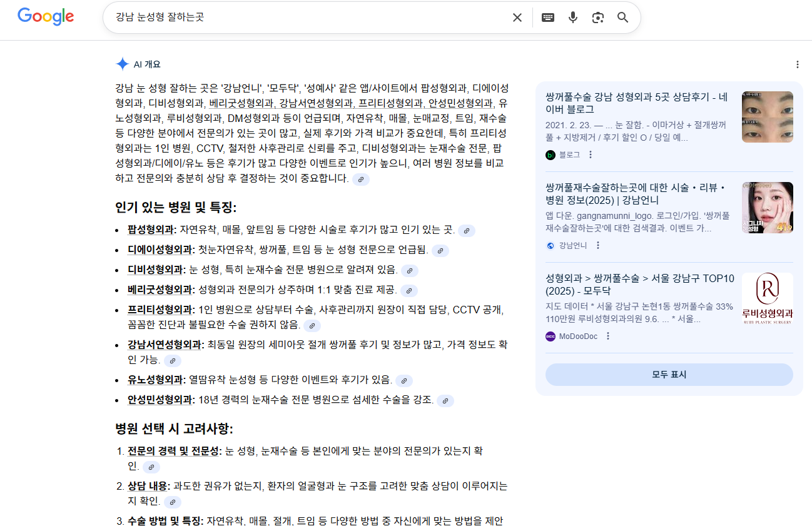Open the on-screen keyboard icon
This screenshot has height=526, width=812.
[547, 17]
